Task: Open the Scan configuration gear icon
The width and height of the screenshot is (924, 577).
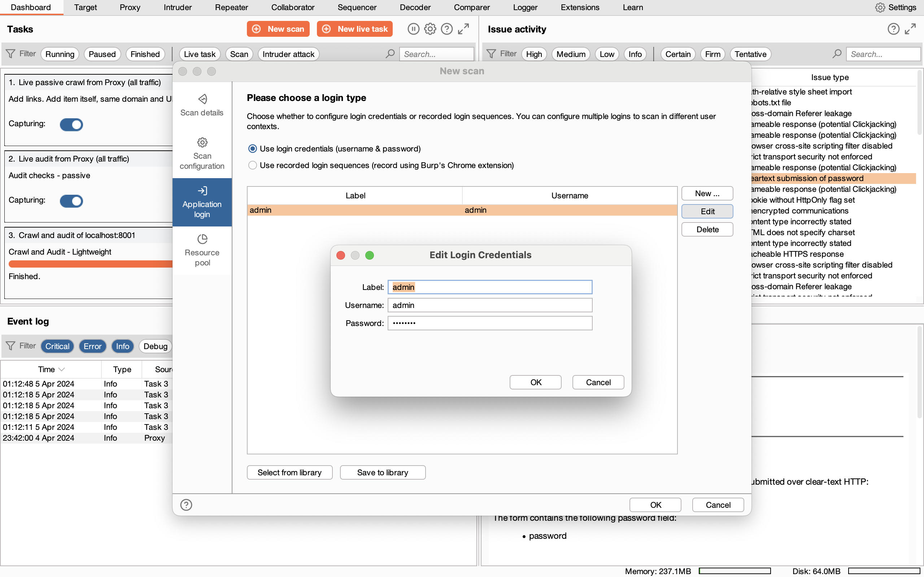Action: pos(202,142)
